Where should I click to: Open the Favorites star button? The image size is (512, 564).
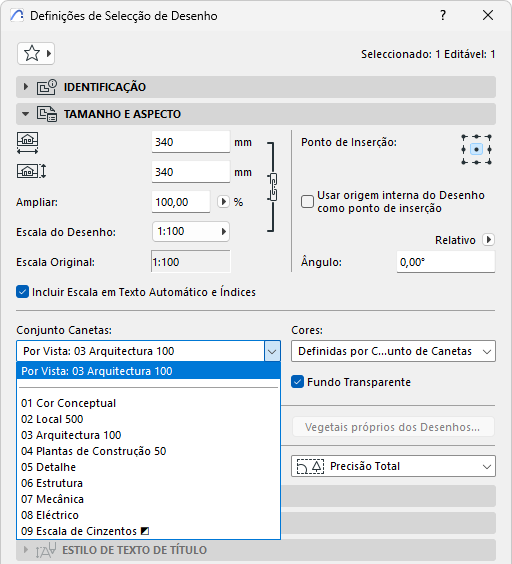tap(36, 54)
